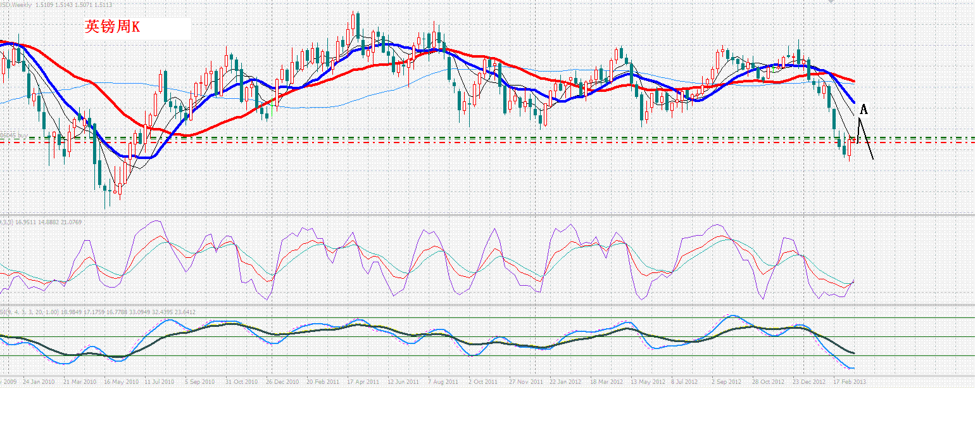Image resolution: width=980 pixels, height=427 pixels.
Task: Select the 11 Jul 2010 time axis label
Action: [x=159, y=382]
